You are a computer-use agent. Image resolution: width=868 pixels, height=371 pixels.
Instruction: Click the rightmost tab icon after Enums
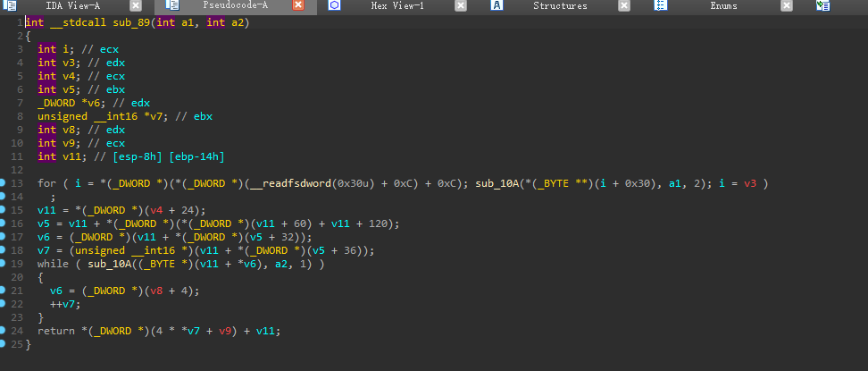[822, 5]
